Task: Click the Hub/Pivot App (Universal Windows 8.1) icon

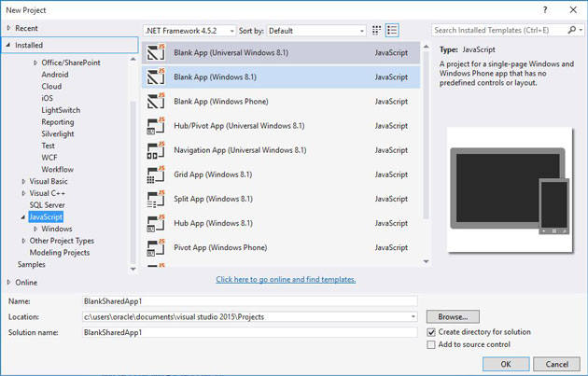Action: [156, 126]
